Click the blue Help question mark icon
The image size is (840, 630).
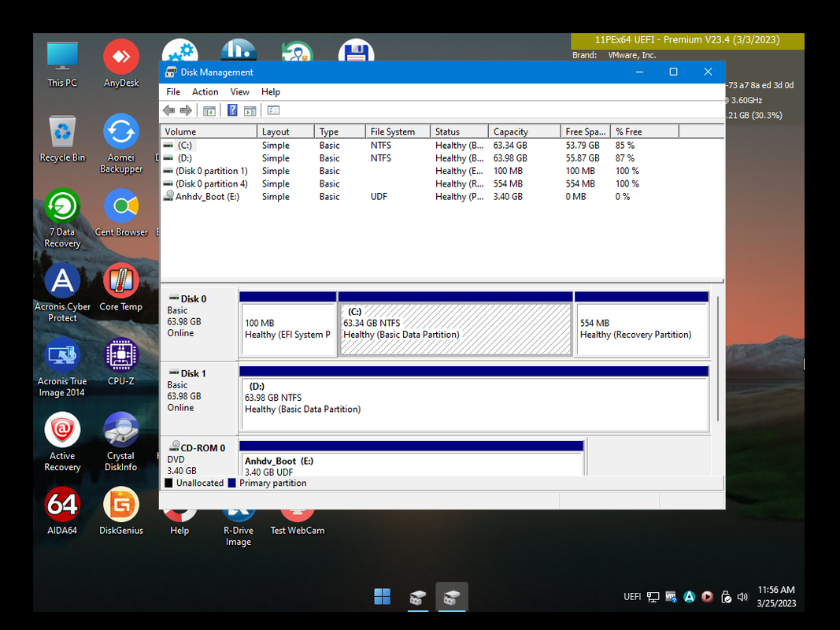coord(232,110)
